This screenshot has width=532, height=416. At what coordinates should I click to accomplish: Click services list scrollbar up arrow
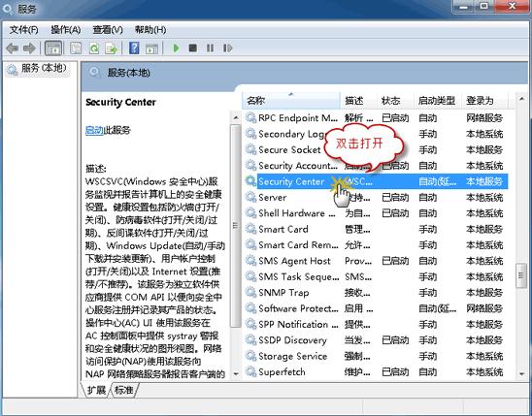[x=521, y=99]
